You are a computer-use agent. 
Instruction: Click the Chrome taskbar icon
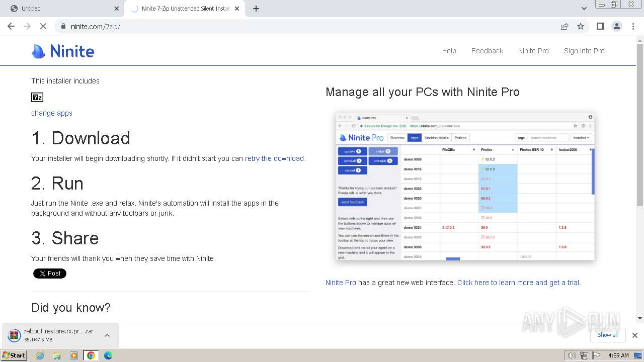[91, 355]
